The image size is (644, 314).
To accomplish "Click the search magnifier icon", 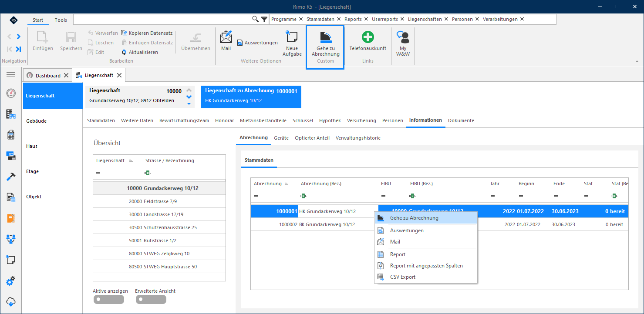I will click(x=256, y=19).
